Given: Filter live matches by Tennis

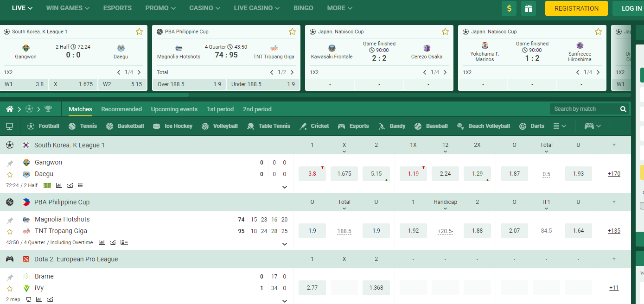Looking at the screenshot, I should pyautogui.click(x=83, y=126).
